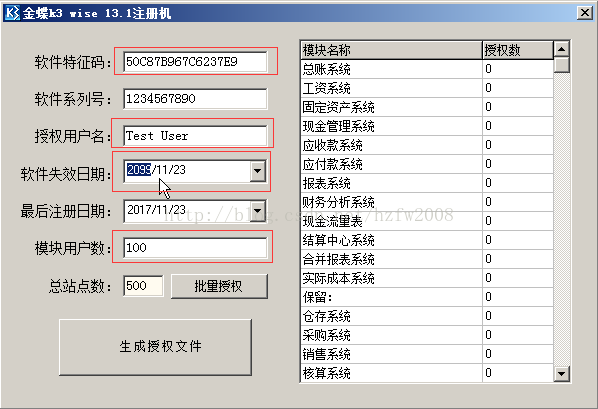Screen dimensions: 598x409
Task: Click the 授权数 cell for 现金流量表
Action: [x=518, y=221]
